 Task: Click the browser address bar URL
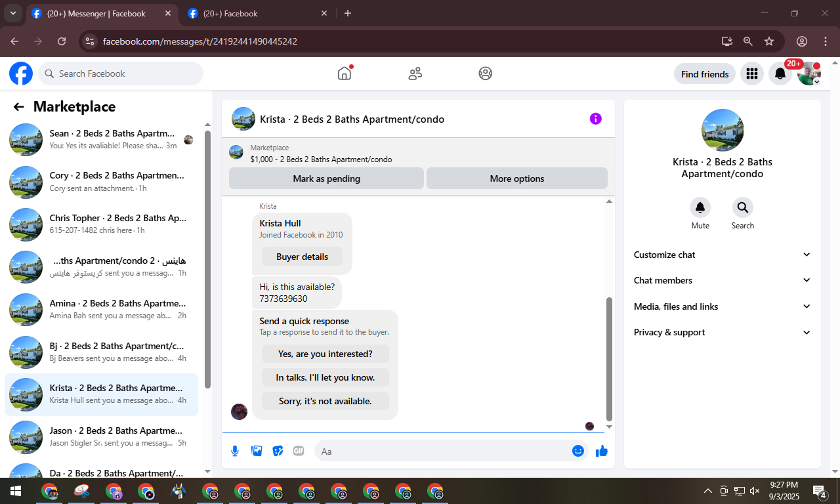click(x=200, y=41)
